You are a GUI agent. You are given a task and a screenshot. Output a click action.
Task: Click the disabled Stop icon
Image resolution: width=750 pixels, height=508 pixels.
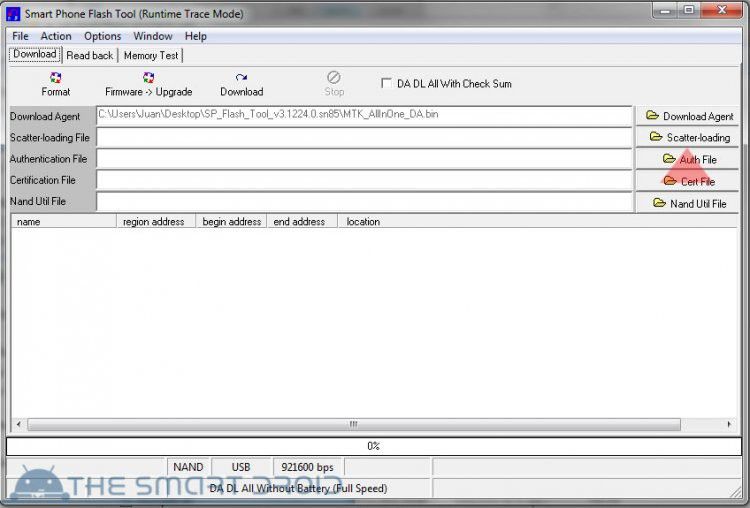coord(333,77)
